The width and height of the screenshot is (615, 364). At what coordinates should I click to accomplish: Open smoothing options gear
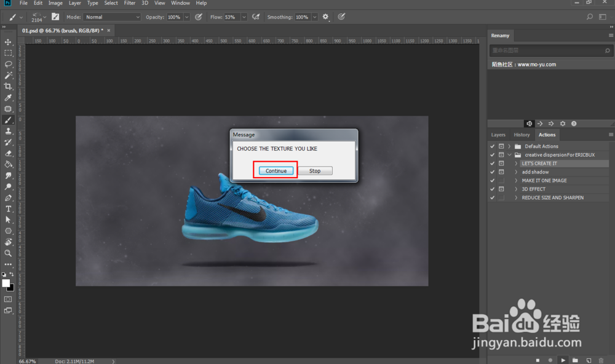tap(325, 17)
